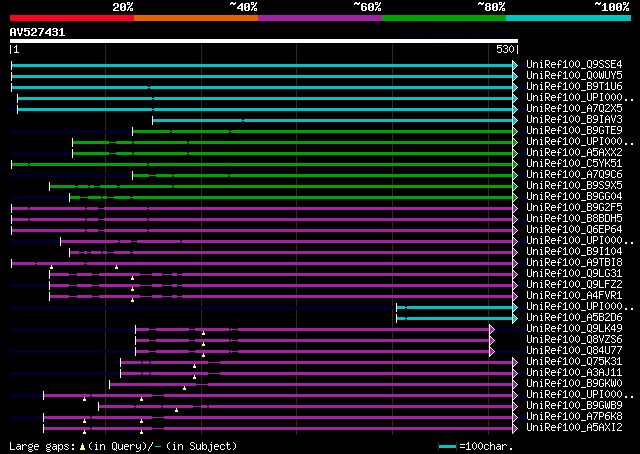
Task: Click the orange ~40% identity color band
Action: (196, 18)
